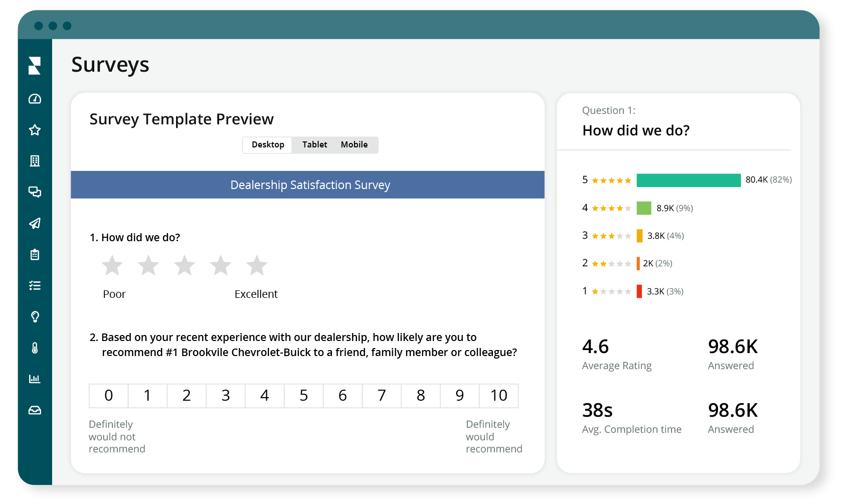Open the clipboard surveys icon
Viewport: 850px width, 504px height.
point(35,254)
